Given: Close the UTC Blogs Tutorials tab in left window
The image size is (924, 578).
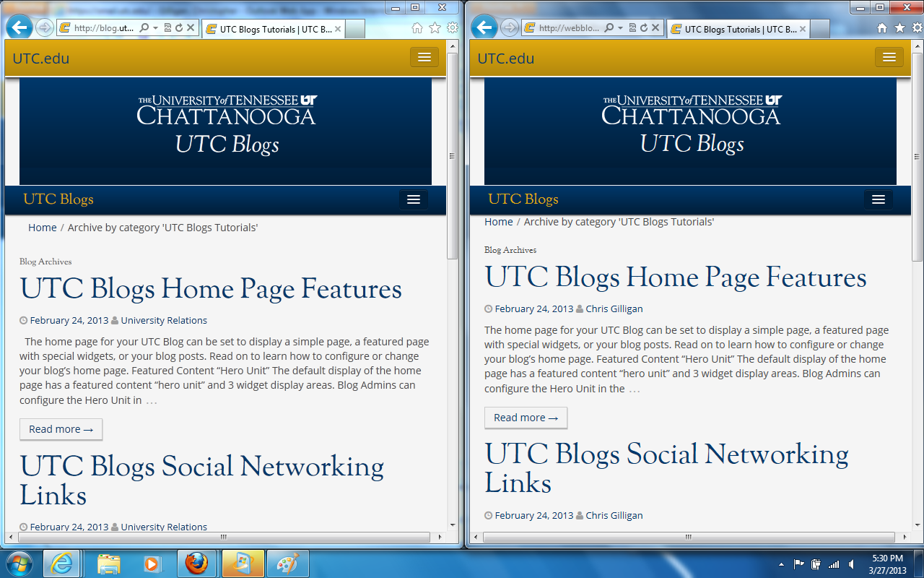Looking at the screenshot, I should [338, 30].
